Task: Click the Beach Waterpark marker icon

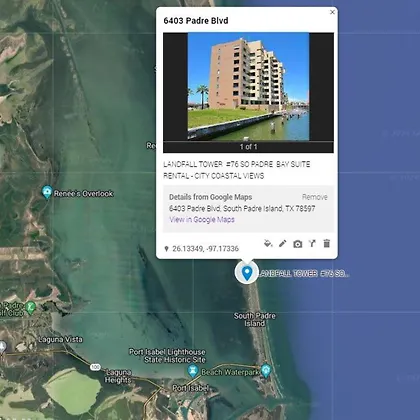Action: click(x=266, y=371)
